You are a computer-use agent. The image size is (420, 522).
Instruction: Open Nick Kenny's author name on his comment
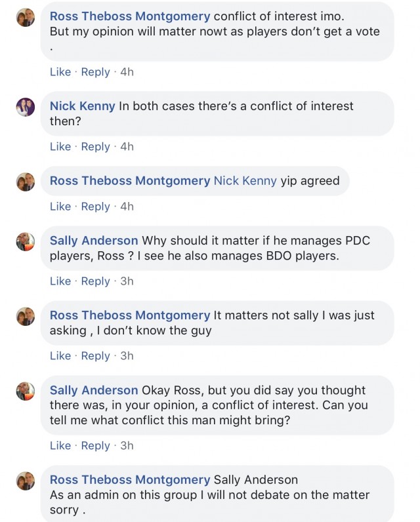click(82, 106)
